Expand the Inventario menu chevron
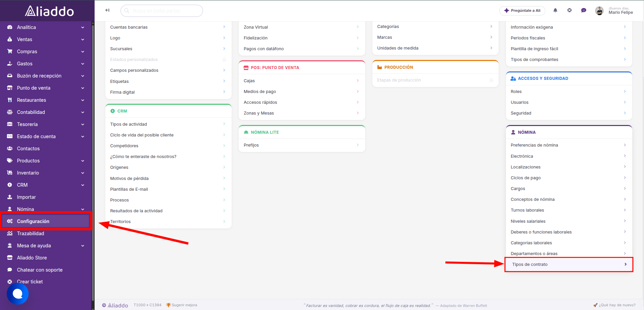 pos(83,173)
